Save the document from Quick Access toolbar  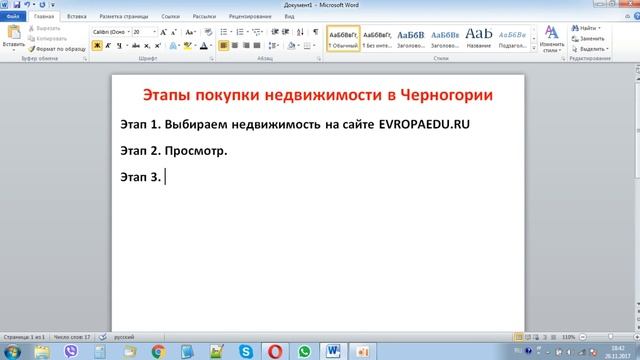17,5
